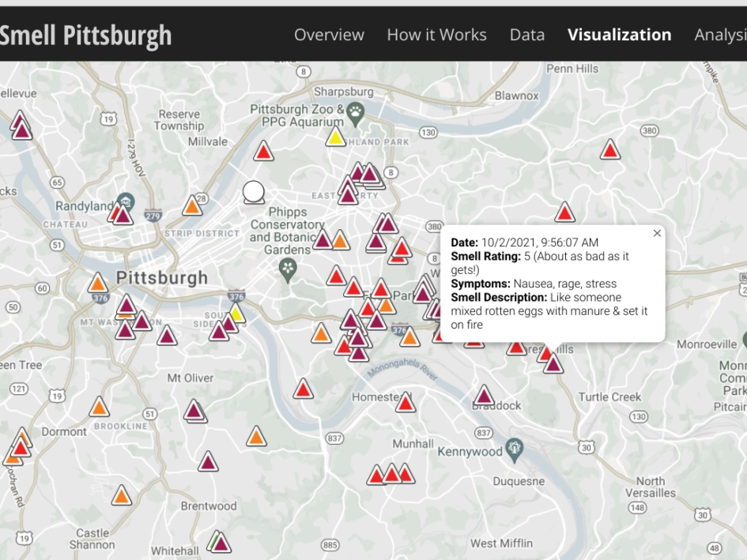Click the red triangle near Dormont

click(21, 447)
